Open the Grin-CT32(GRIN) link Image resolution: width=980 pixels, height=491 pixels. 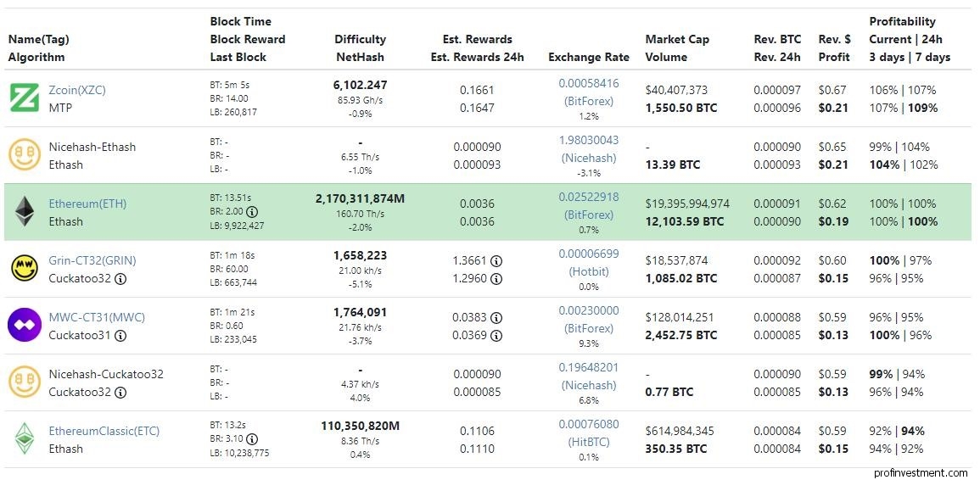pyautogui.click(x=92, y=260)
